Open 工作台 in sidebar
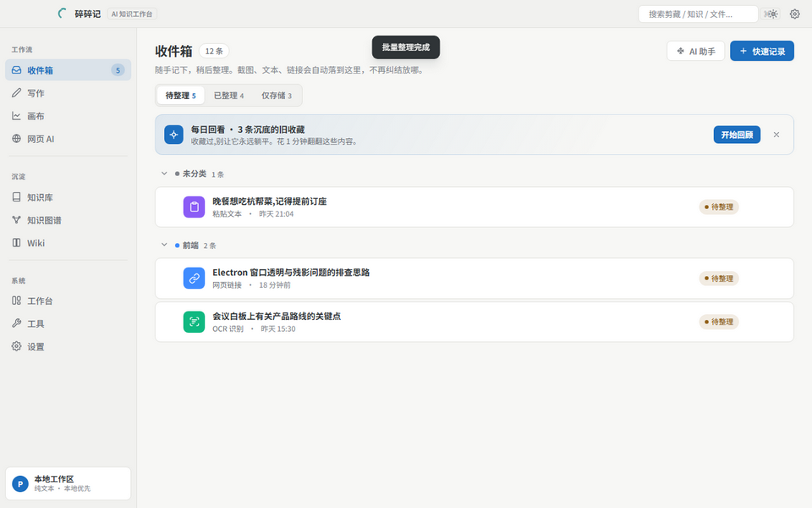Viewport: 812px width, 508px height. point(68,301)
